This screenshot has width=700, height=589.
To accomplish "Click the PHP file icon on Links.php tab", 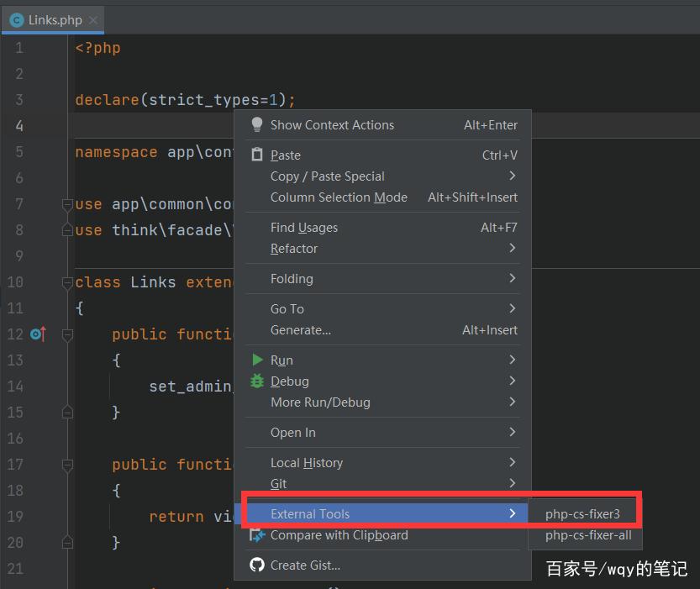I will pos(17,18).
